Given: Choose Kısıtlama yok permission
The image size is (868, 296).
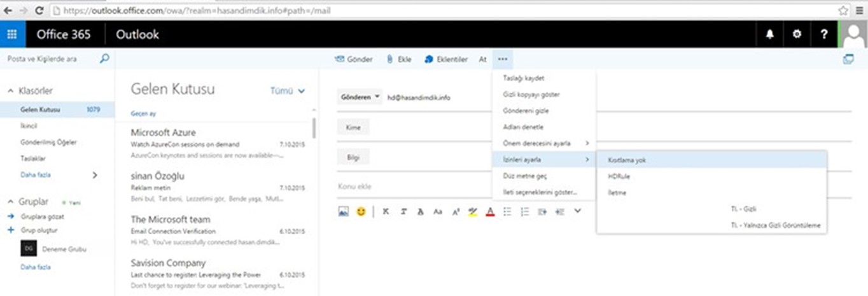Looking at the screenshot, I should pos(711,160).
